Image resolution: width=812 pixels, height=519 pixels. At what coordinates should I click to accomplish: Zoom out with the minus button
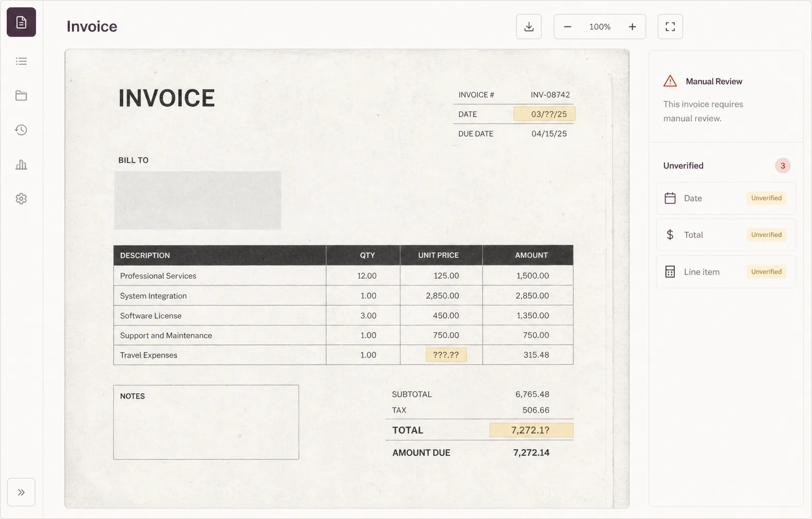pyautogui.click(x=568, y=26)
